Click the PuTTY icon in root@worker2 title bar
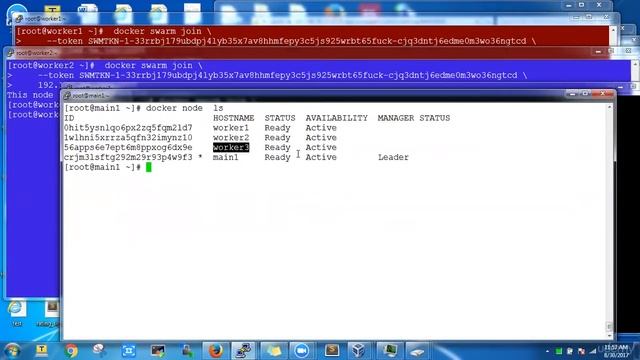The width and height of the screenshot is (640, 360). (11, 53)
